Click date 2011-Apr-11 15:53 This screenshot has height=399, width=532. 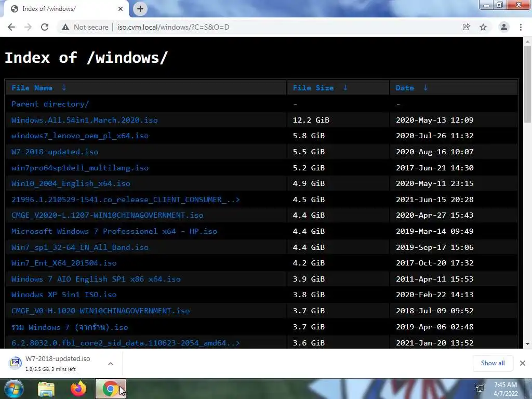click(x=435, y=279)
